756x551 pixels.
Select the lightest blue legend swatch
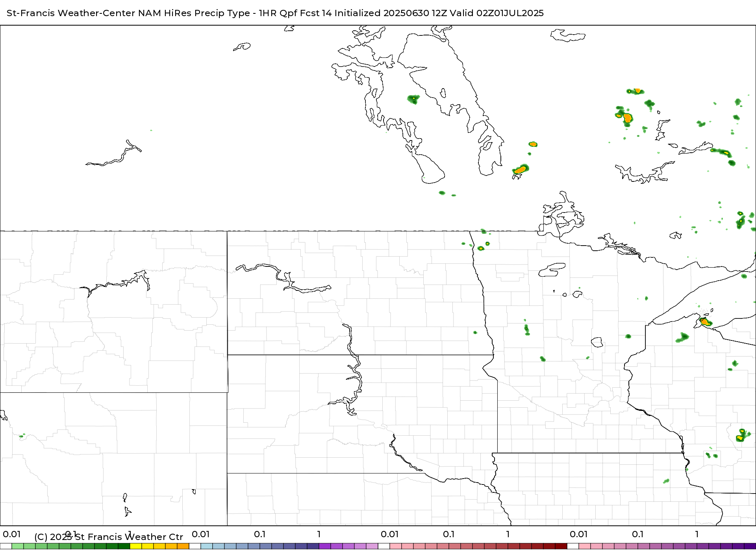(207, 546)
